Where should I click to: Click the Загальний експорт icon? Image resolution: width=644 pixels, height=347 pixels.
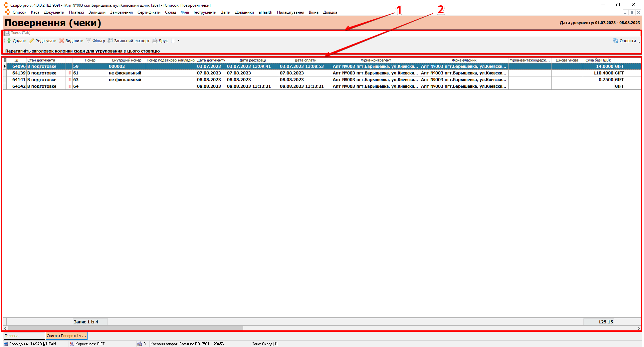(110, 41)
